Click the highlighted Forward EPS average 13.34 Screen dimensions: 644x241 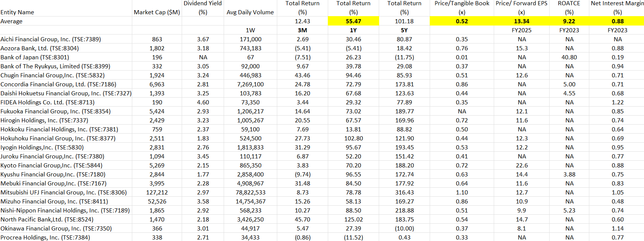click(x=521, y=21)
